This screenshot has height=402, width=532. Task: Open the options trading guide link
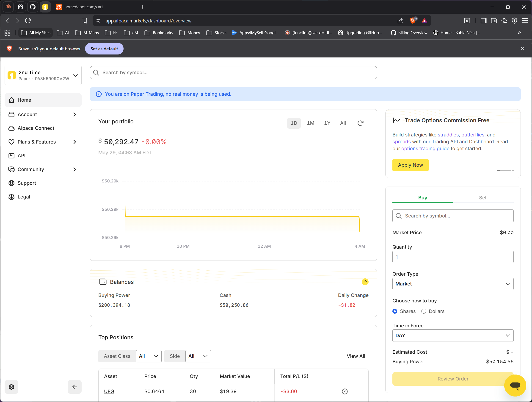point(425,149)
